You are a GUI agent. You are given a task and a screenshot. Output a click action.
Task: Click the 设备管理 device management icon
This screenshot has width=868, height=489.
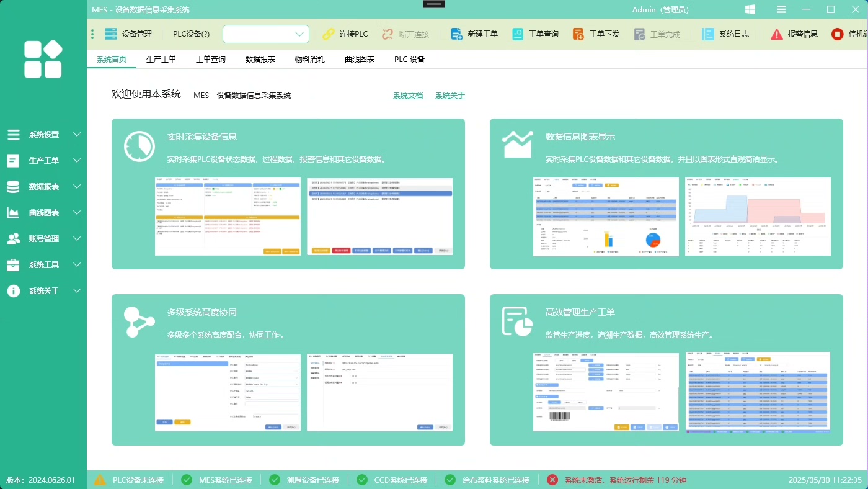(x=111, y=34)
